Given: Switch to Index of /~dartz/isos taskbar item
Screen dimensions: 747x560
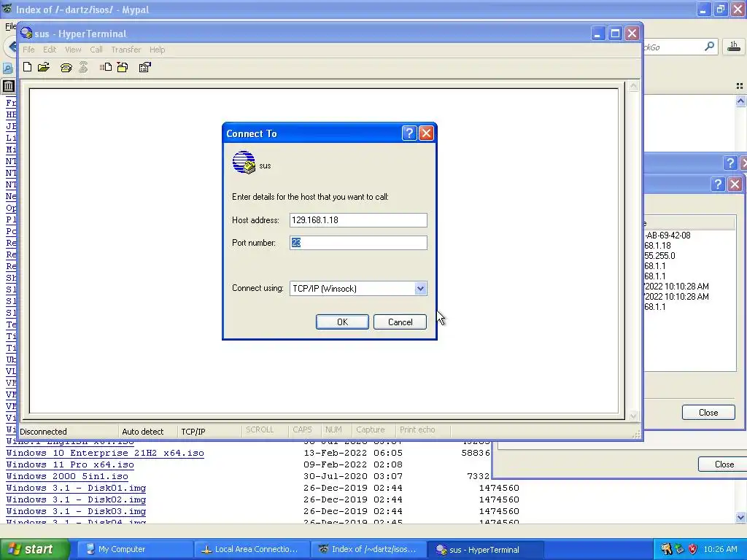Looking at the screenshot, I should click(368, 549).
